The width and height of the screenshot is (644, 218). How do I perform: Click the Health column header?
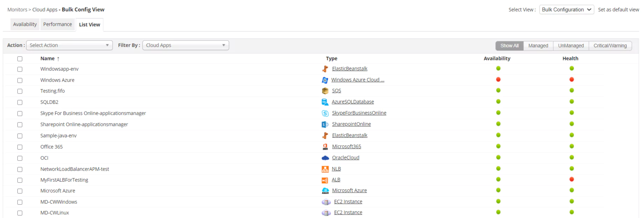point(570,59)
